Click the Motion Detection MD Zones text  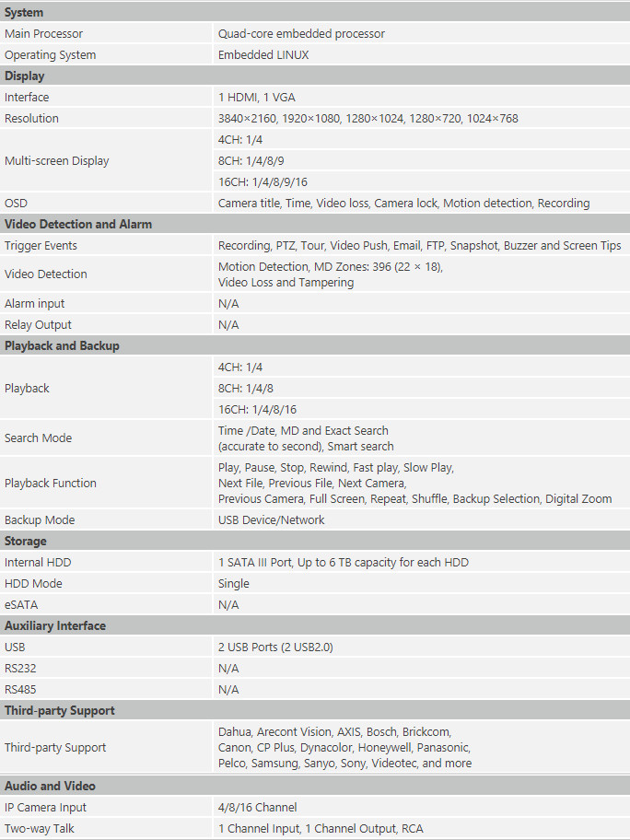click(330, 267)
